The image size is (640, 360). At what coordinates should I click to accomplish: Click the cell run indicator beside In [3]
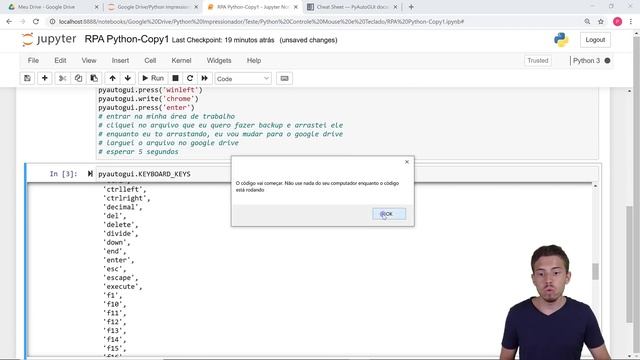(90, 174)
